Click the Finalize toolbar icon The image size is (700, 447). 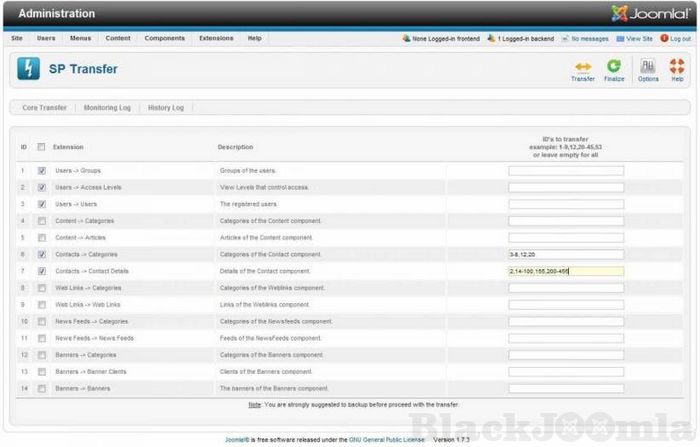(614, 67)
